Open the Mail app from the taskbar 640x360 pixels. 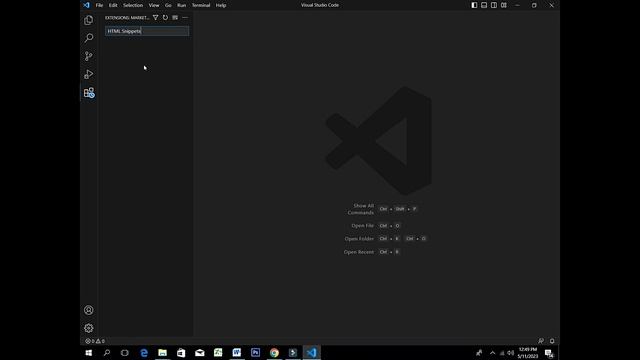(x=200, y=353)
